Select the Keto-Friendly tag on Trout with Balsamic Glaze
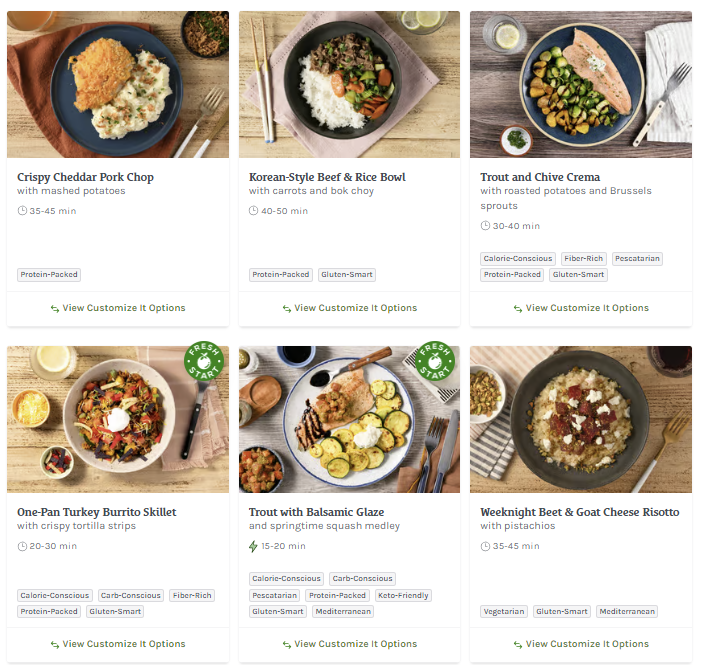 [403, 595]
